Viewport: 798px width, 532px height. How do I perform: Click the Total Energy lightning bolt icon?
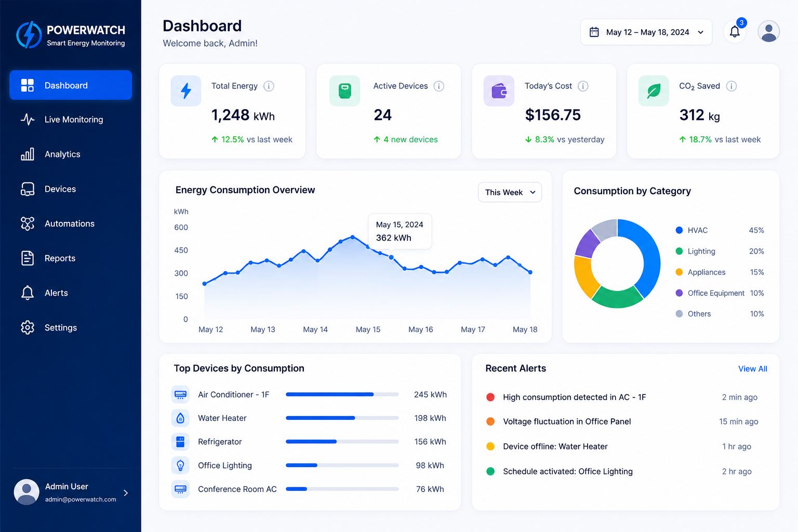[186, 91]
